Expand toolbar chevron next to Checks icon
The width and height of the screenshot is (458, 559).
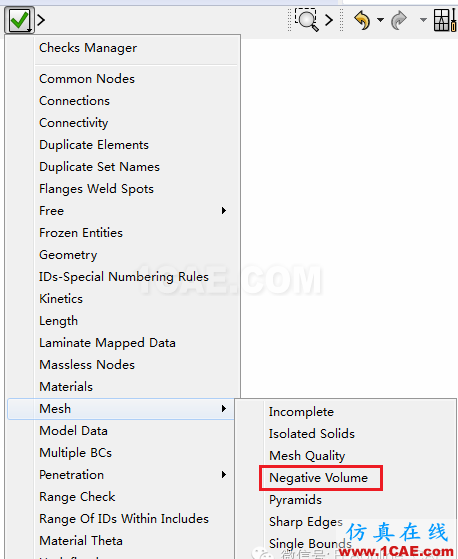click(x=41, y=20)
